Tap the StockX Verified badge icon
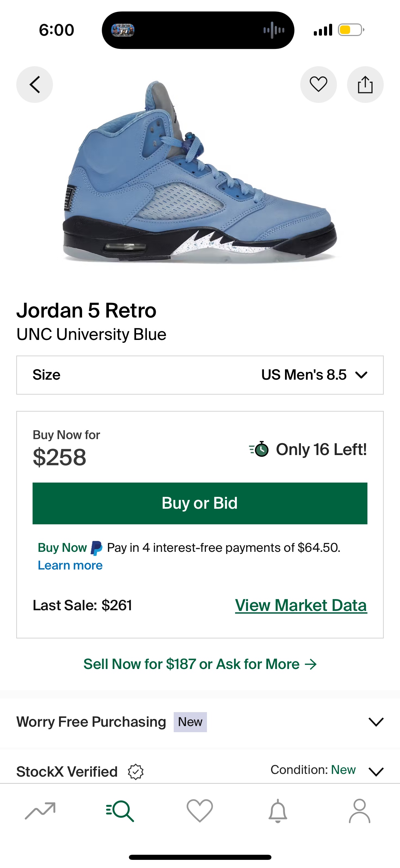The height and width of the screenshot is (868, 400). (136, 772)
